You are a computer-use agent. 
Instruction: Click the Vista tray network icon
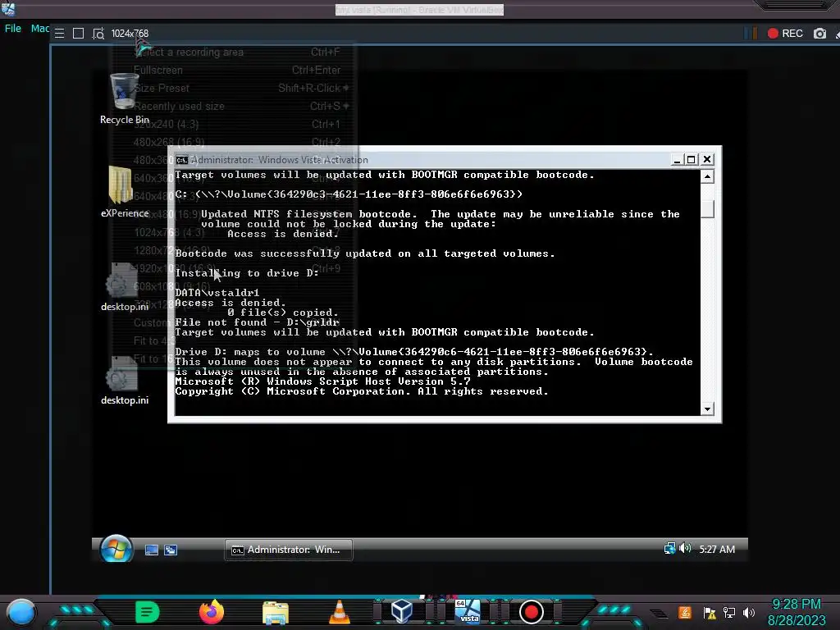[x=669, y=548]
